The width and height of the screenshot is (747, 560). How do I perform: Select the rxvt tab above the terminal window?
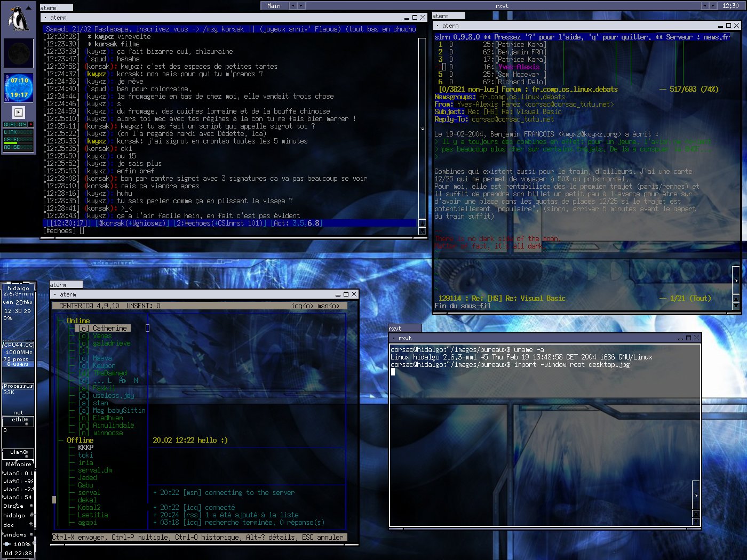[404, 329]
